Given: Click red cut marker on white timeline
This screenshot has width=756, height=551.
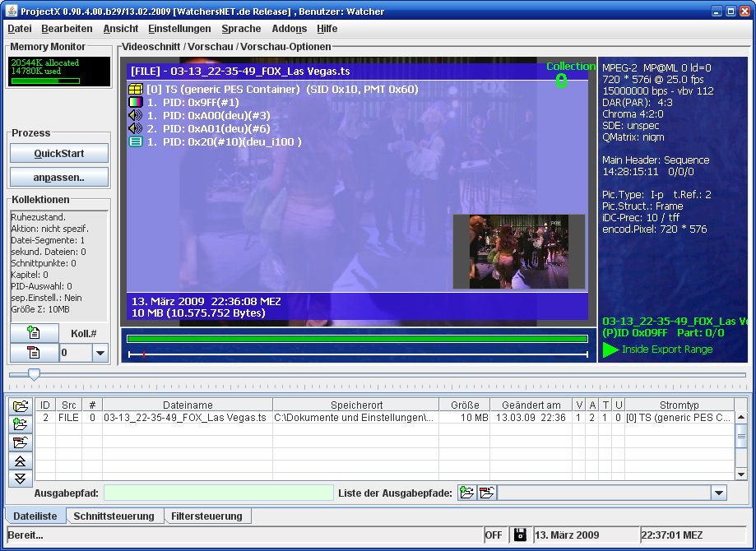Looking at the screenshot, I should (144, 354).
